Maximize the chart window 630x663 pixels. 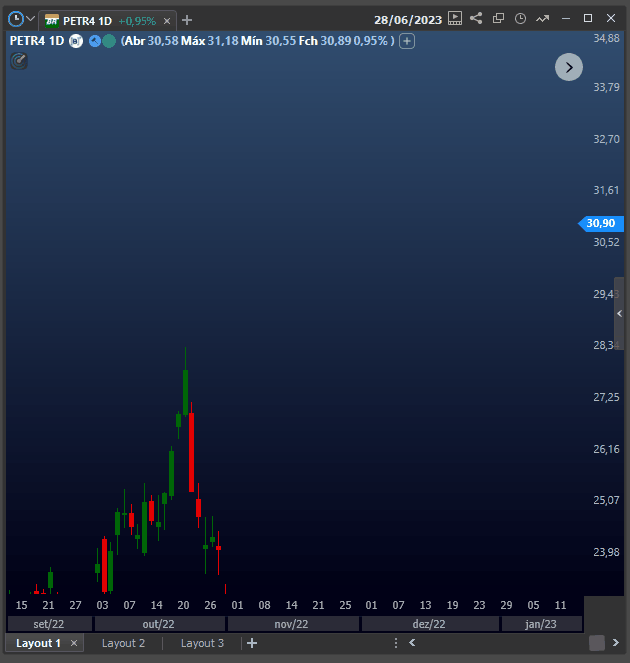[588, 18]
